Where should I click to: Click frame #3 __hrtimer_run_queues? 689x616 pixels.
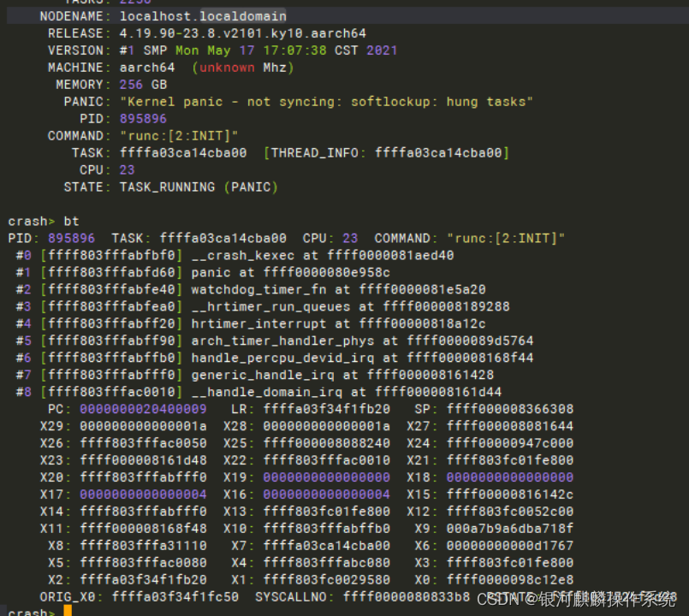pos(263,306)
